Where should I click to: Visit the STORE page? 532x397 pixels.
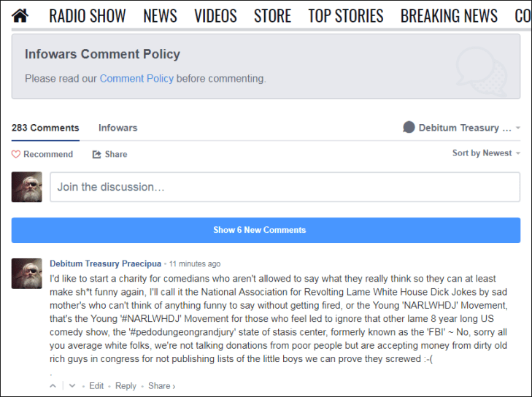pyautogui.click(x=272, y=15)
